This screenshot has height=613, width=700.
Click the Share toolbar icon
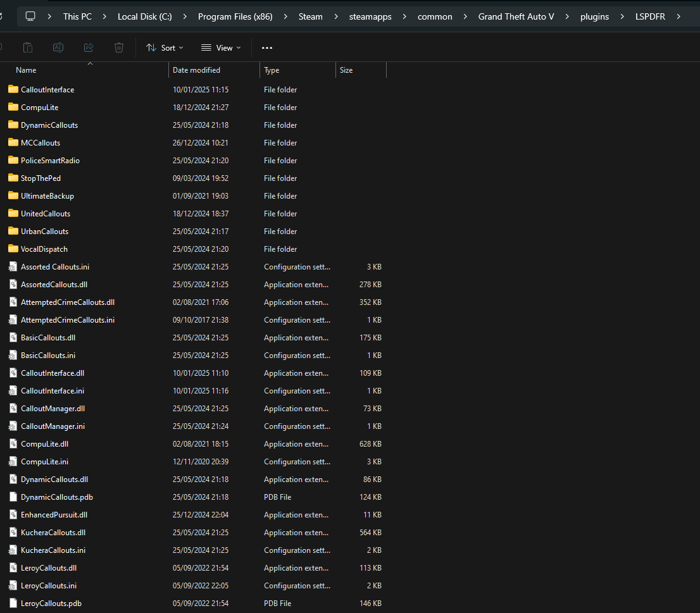point(89,47)
